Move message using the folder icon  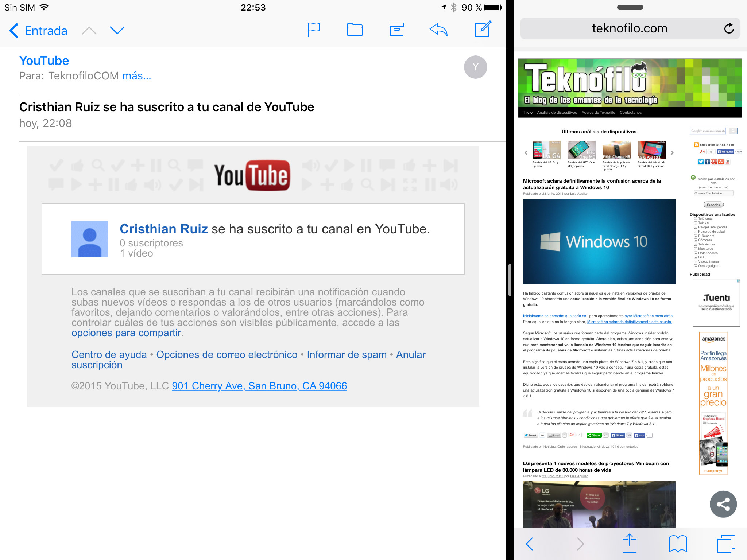tap(355, 30)
